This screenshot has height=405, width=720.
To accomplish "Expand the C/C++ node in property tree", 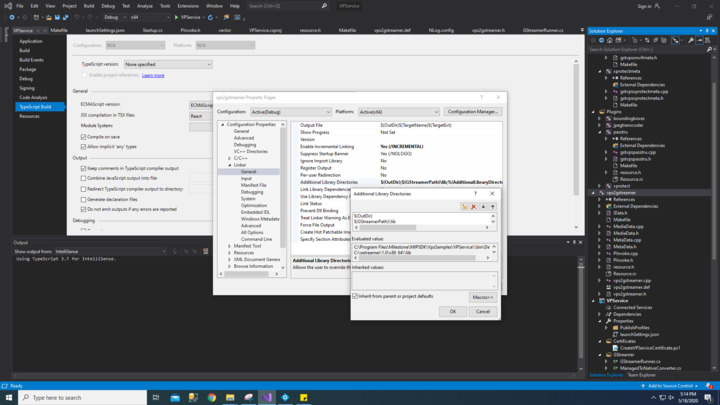I will [x=230, y=158].
